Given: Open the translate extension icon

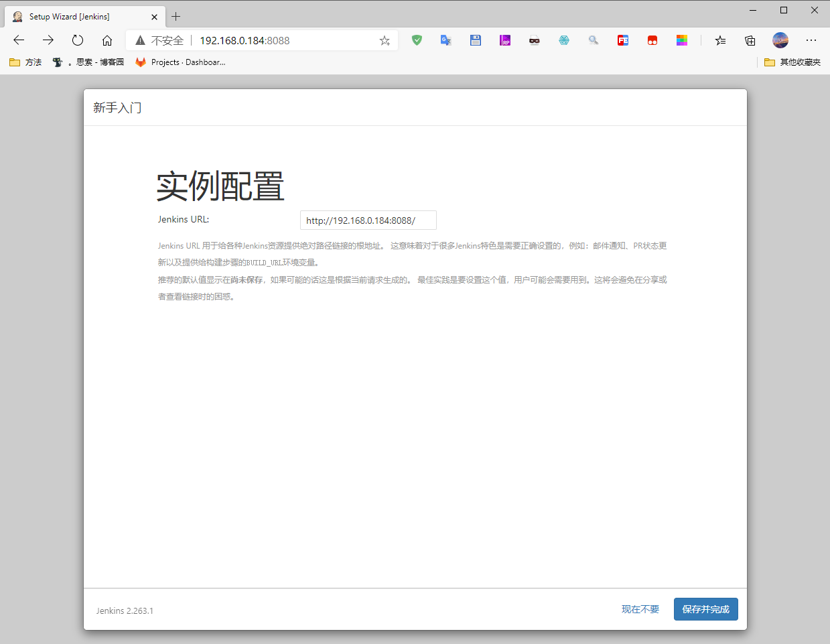Looking at the screenshot, I should click(446, 40).
